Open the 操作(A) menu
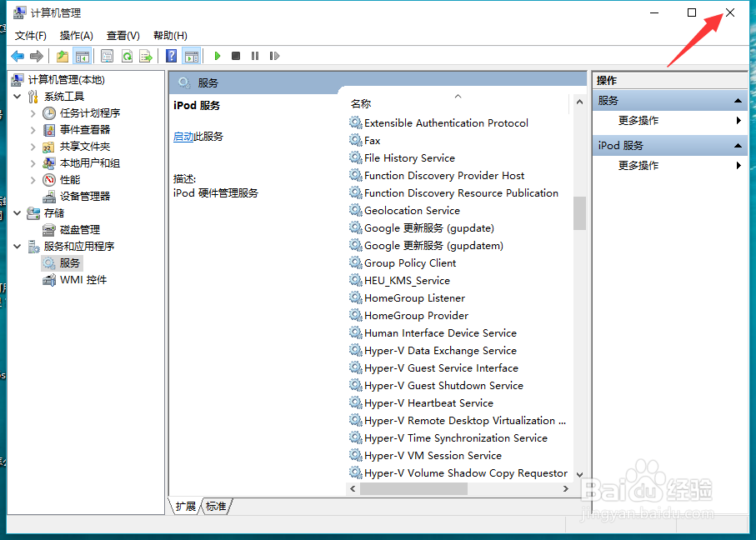756x540 pixels. coord(76,36)
